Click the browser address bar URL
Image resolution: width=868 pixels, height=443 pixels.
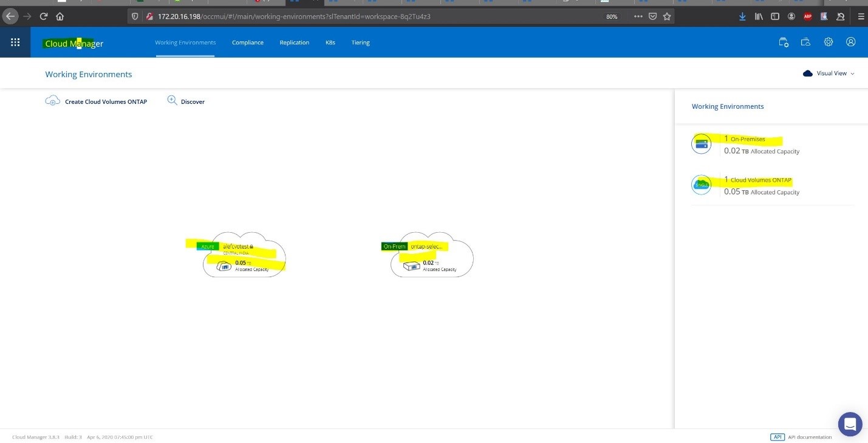tap(294, 16)
